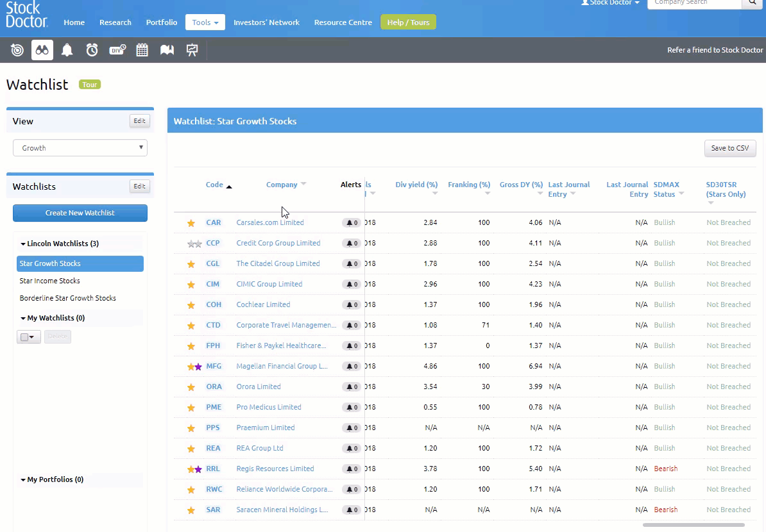Screen dimensions: 766x532
Task: Click the horizontal table scrollbar
Action: 694,525
